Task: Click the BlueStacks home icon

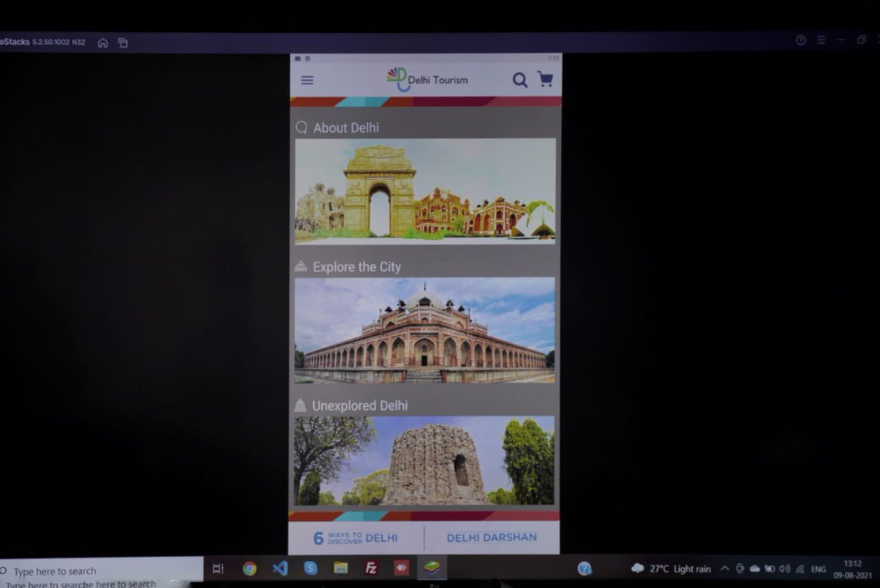Action: (103, 43)
